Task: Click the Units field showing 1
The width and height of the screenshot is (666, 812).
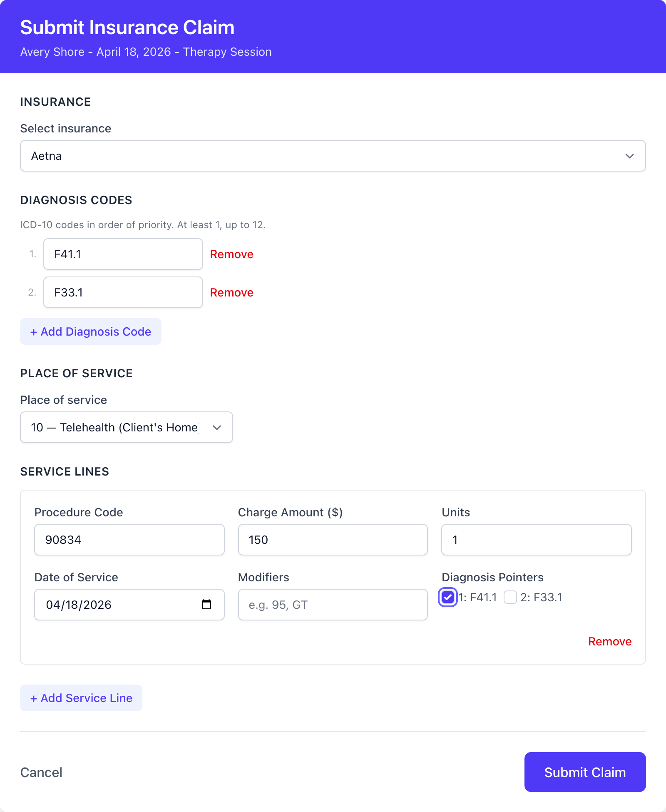Action: click(x=536, y=540)
